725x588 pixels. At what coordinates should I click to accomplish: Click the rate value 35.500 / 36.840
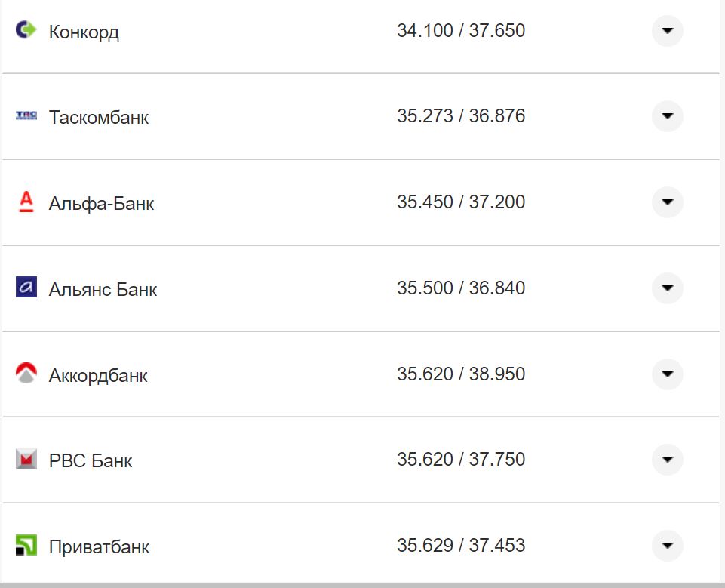click(461, 288)
